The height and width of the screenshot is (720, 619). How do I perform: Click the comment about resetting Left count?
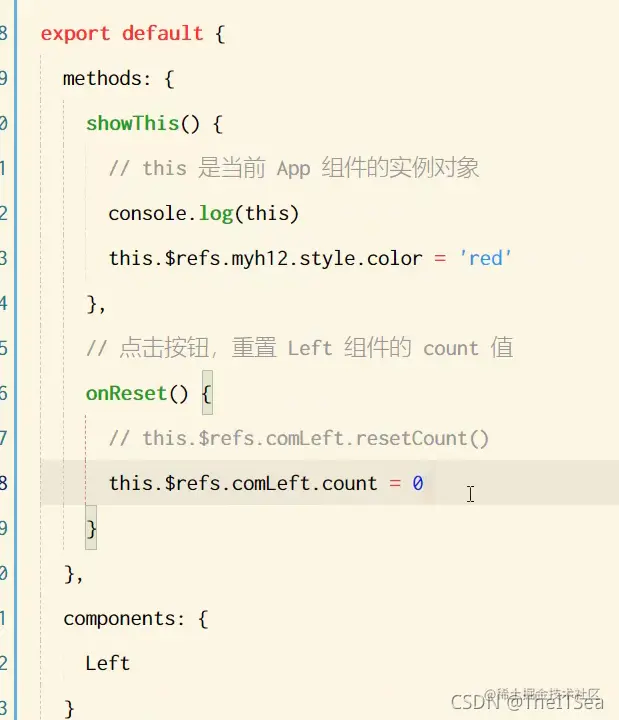tap(299, 348)
